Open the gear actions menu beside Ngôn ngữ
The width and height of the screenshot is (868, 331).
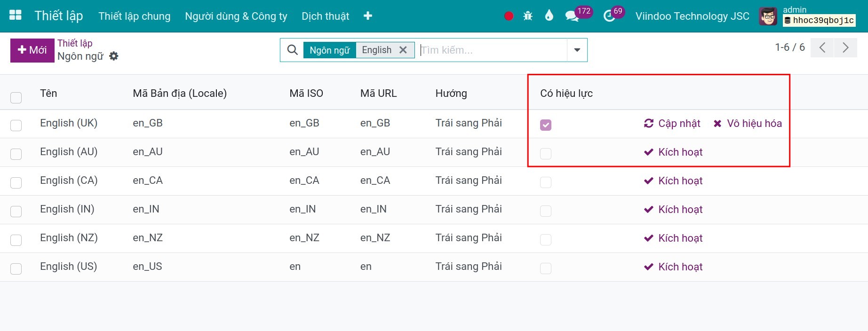tap(114, 56)
